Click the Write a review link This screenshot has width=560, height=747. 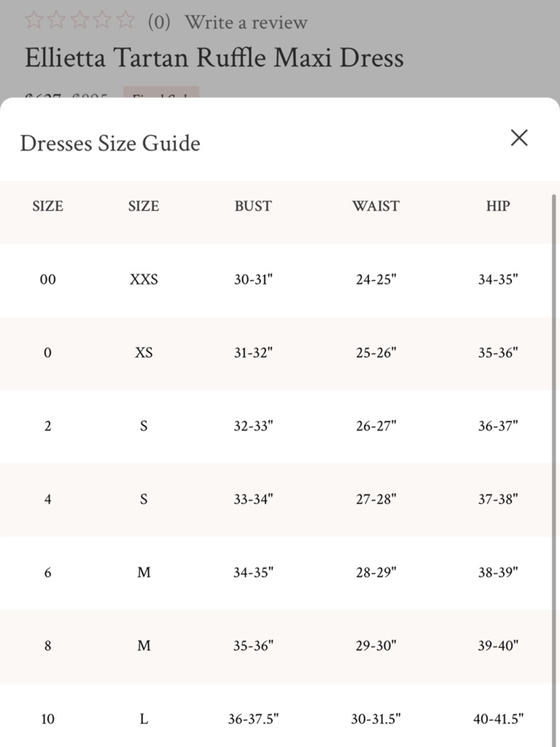coord(246,22)
